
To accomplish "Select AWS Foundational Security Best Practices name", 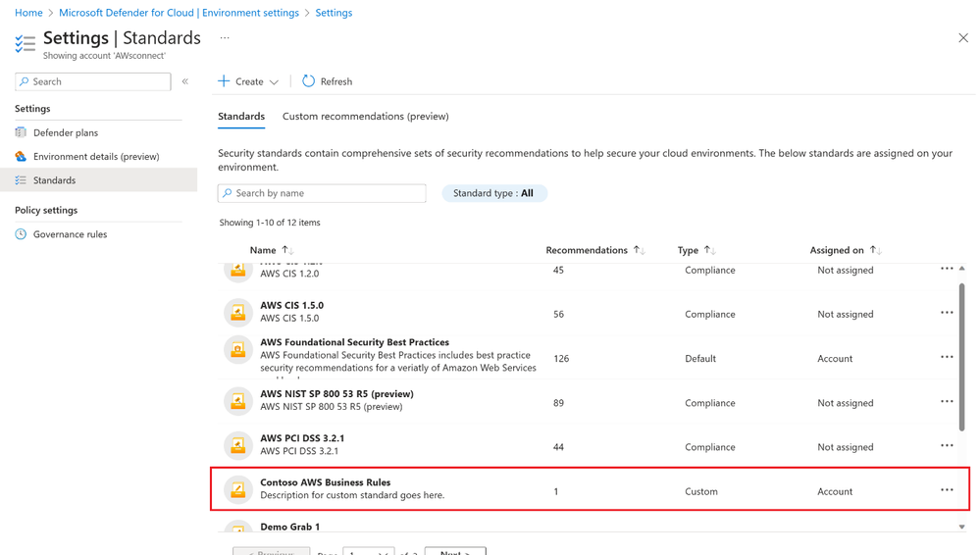I will pyautogui.click(x=354, y=342).
